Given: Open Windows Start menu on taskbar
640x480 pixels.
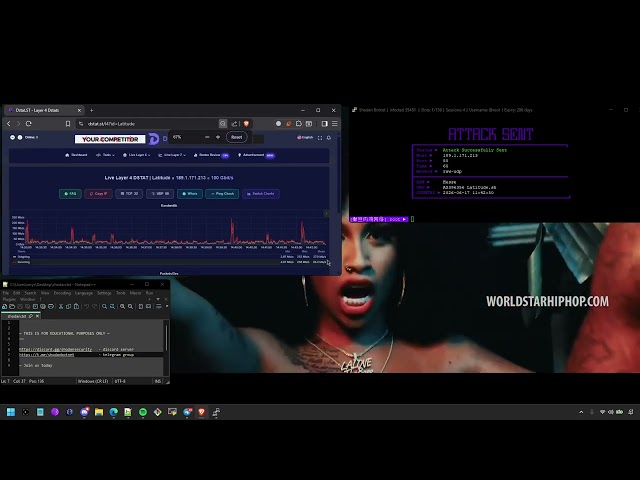Looking at the screenshot, I should tap(11, 412).
